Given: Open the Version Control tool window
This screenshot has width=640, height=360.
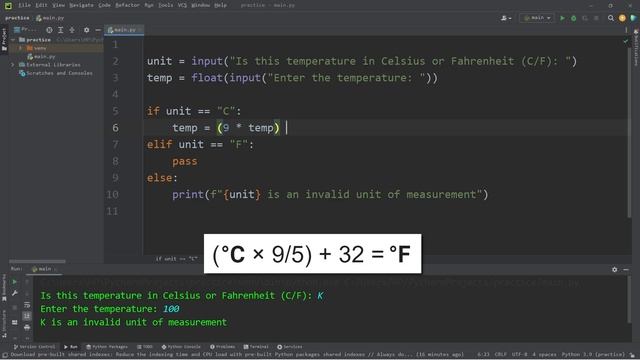Looking at the screenshot, I should 34,347.
